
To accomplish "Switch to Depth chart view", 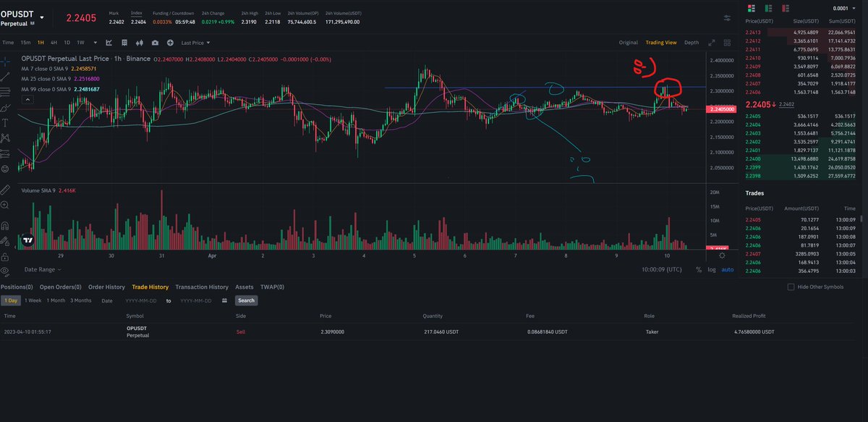I will pyautogui.click(x=692, y=43).
